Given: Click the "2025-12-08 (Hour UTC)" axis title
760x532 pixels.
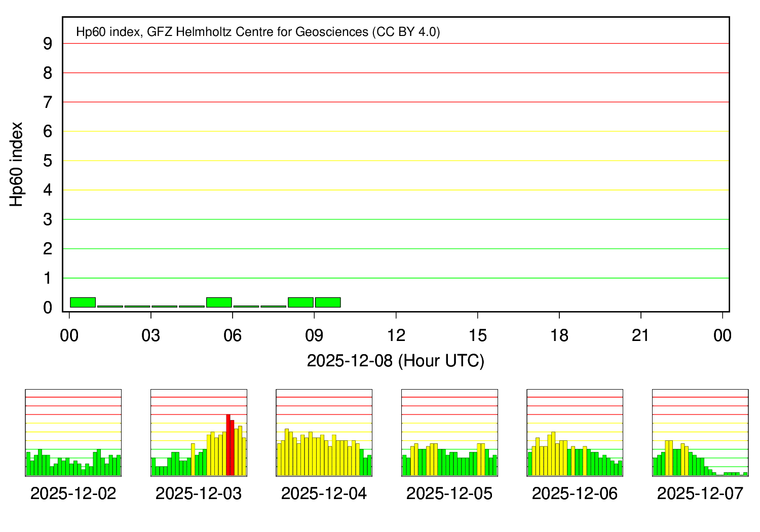Looking at the screenshot, I should coord(395,361).
